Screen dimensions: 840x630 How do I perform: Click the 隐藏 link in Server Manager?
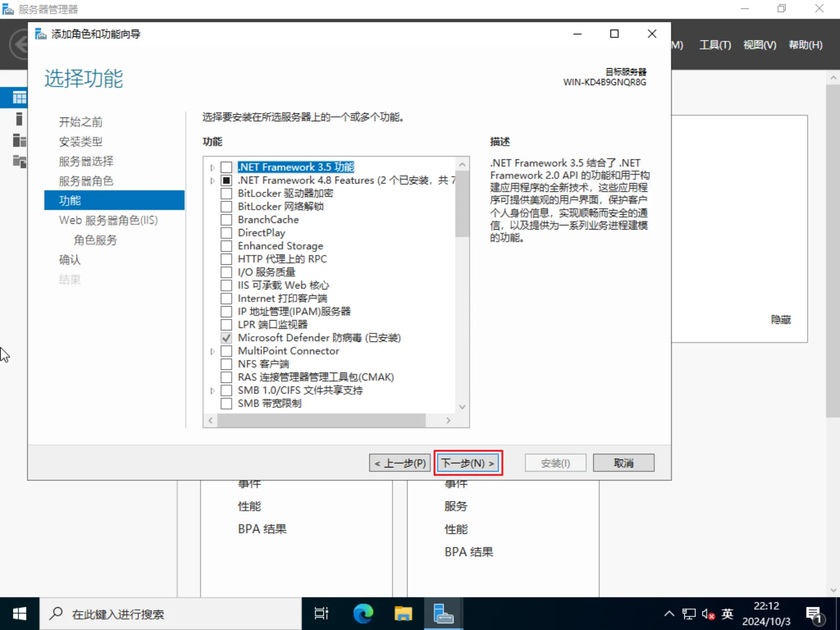[x=781, y=320]
